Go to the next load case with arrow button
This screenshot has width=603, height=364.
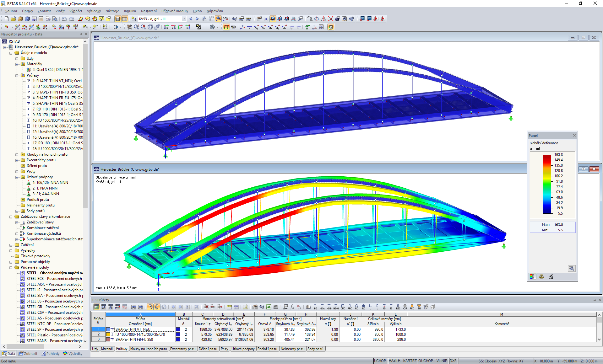197,19
